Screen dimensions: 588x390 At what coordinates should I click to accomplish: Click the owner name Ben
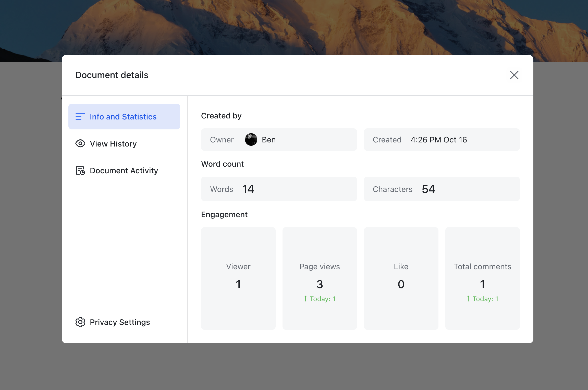pos(268,140)
